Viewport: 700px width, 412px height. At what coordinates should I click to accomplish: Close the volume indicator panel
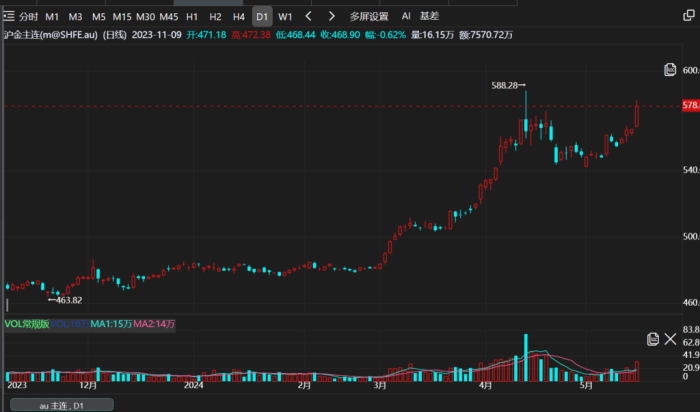click(x=671, y=339)
